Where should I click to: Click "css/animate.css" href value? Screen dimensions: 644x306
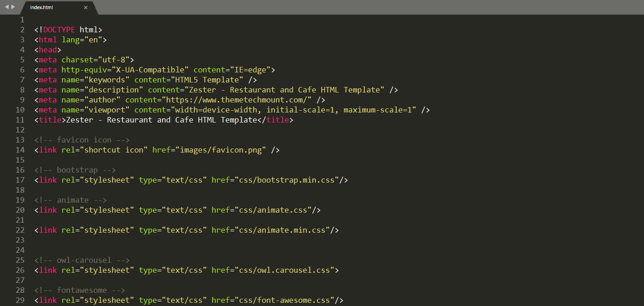tap(273, 210)
